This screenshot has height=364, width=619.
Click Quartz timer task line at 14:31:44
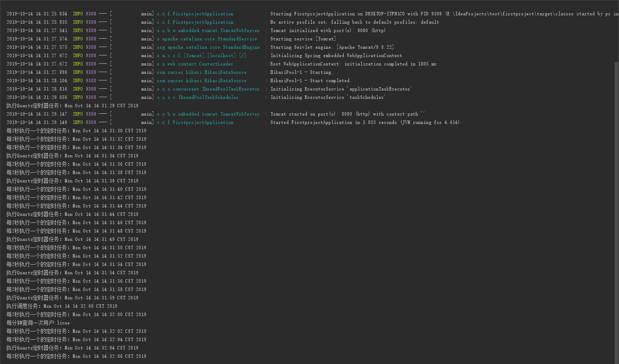pyautogui.click(x=73, y=215)
